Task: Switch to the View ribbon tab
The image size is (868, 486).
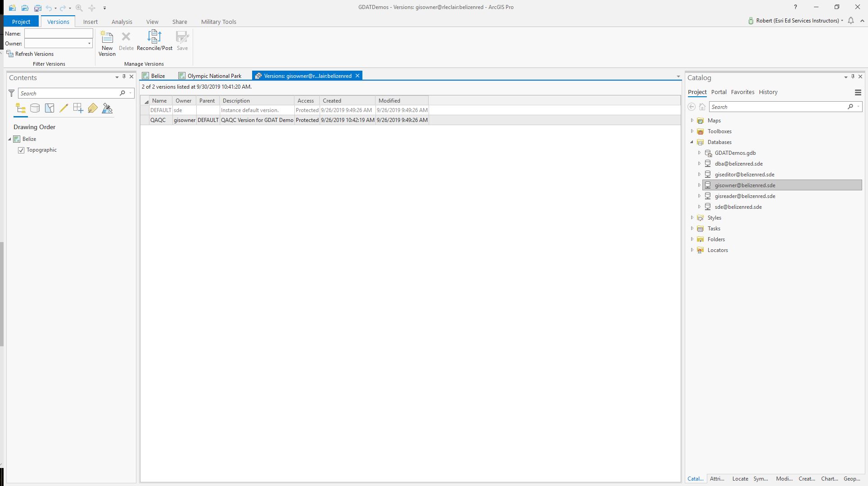Action: [x=152, y=22]
